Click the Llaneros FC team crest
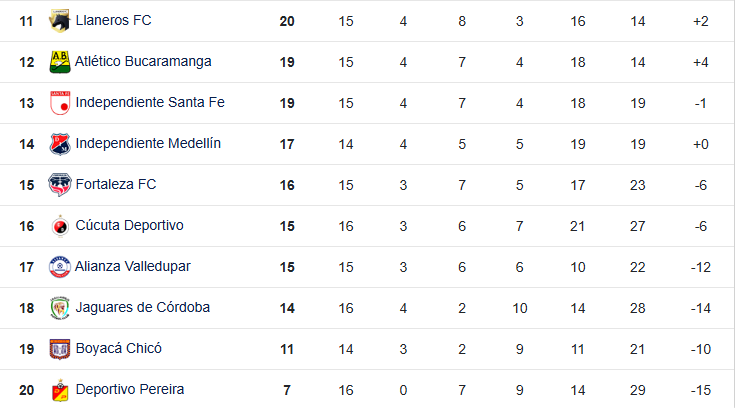Screen dimensions: 736x408 [x=60, y=21]
